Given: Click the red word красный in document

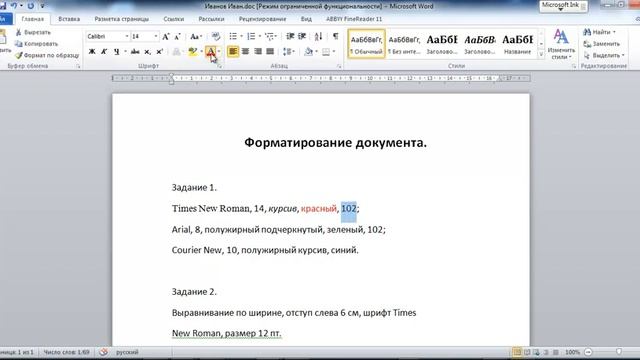Looking at the screenshot, I should click(319, 208).
